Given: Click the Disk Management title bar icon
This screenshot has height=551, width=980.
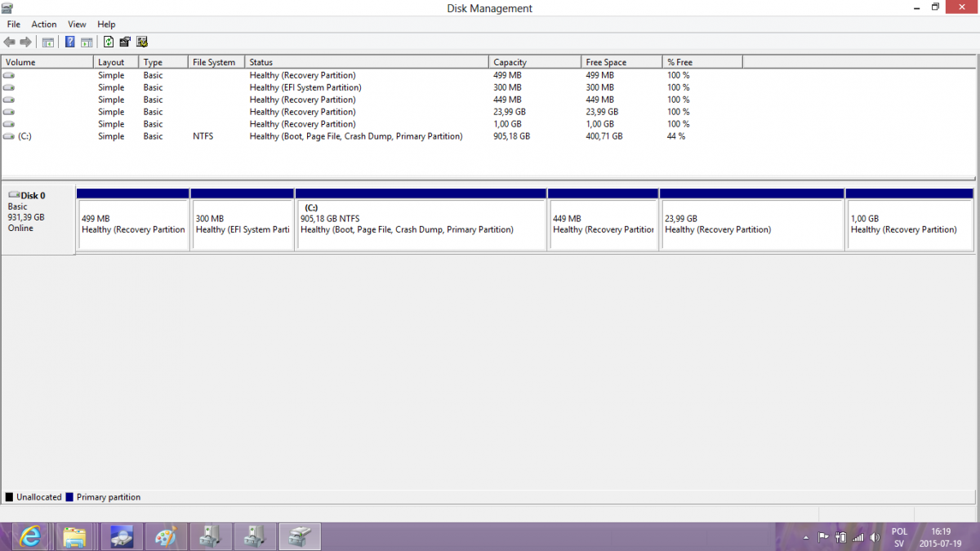Looking at the screenshot, I should tap(7, 8).
